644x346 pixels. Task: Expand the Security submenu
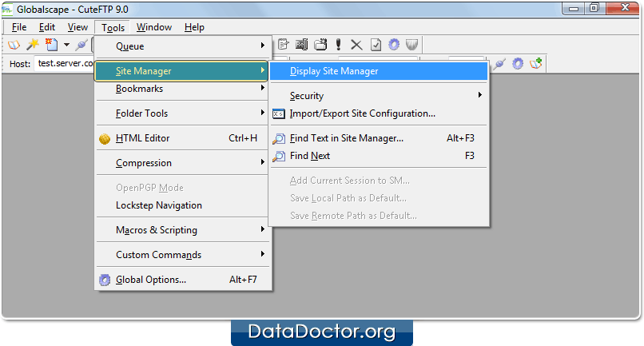[379, 96]
